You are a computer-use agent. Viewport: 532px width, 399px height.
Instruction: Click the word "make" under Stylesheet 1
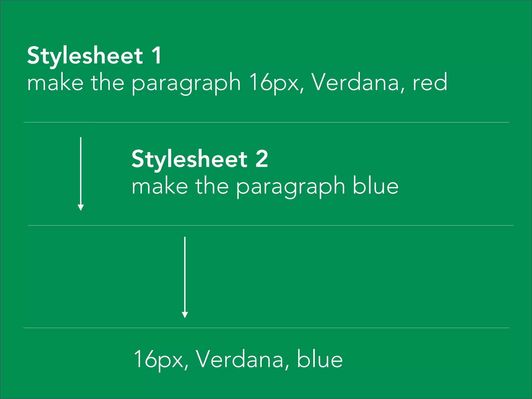pyautogui.click(x=55, y=83)
